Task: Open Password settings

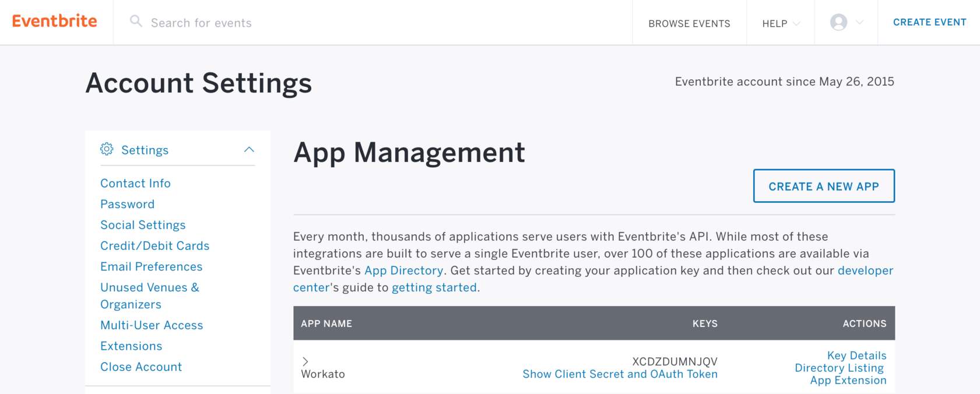Action: [x=127, y=204]
